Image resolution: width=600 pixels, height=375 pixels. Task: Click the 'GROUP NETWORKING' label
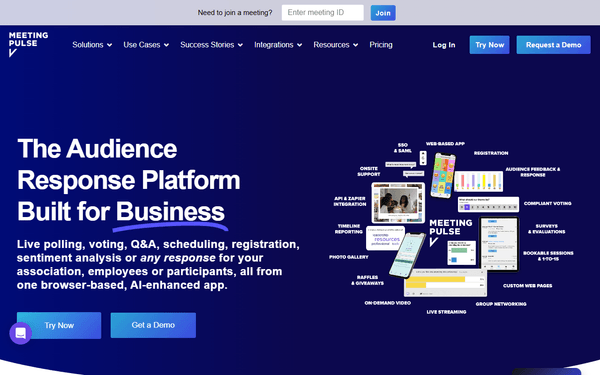click(501, 304)
